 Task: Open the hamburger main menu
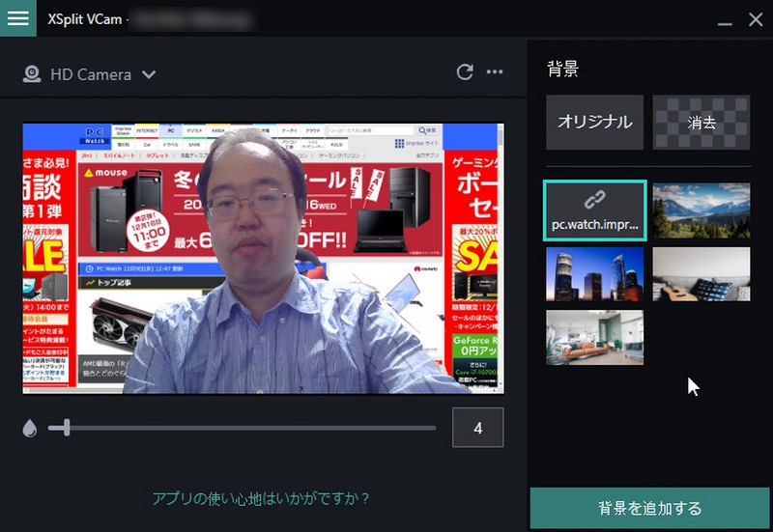[x=18, y=18]
